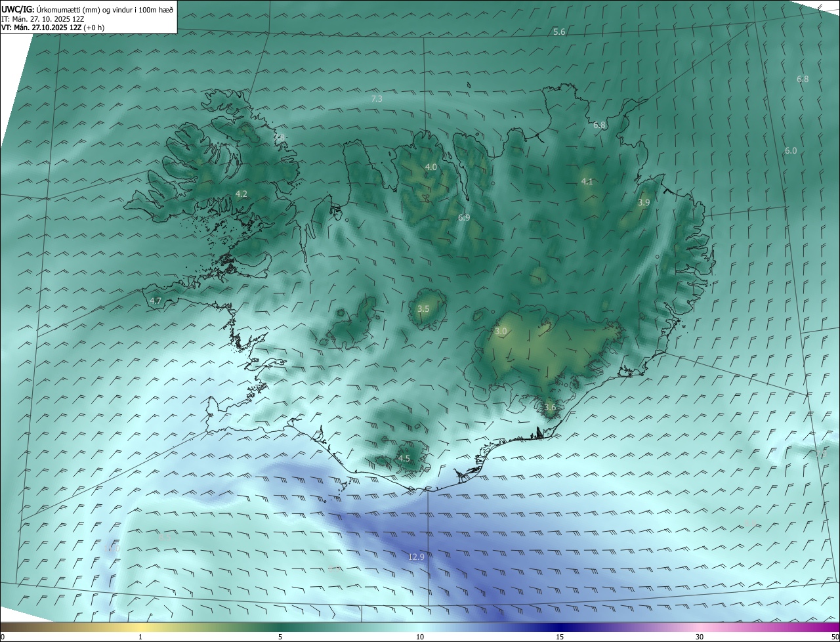Click the yellow band of the colour scale
Image resolution: width=840 pixels, height=642 pixels.
point(140,627)
